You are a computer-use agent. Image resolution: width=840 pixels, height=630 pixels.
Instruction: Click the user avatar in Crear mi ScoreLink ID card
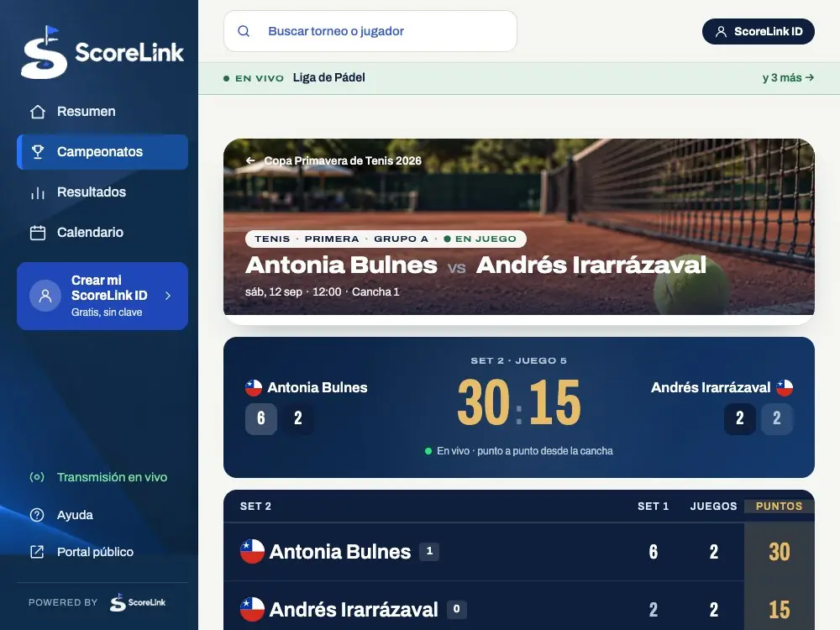pos(45,296)
